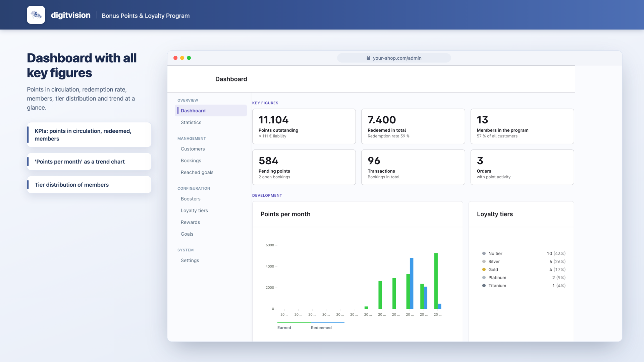644x362 pixels.
Task: Toggle the Earned series in chart legend
Action: (x=284, y=327)
